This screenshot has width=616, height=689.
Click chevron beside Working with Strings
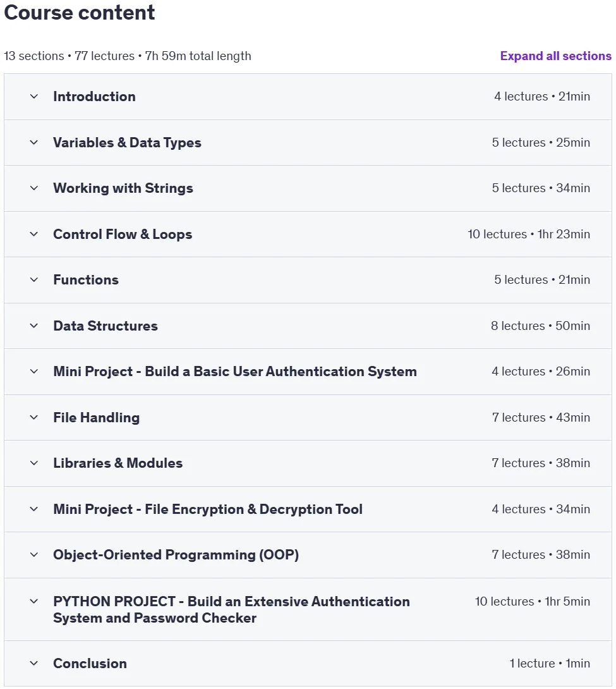click(34, 188)
